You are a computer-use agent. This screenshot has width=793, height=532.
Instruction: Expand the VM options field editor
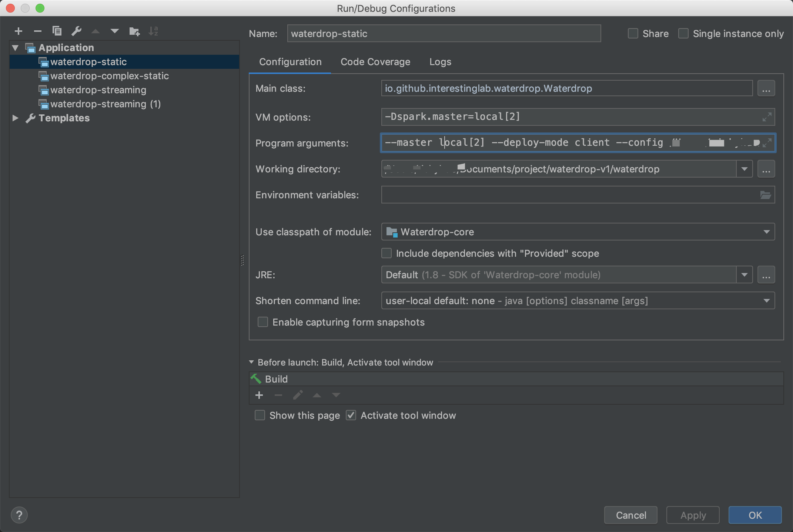pos(767,117)
